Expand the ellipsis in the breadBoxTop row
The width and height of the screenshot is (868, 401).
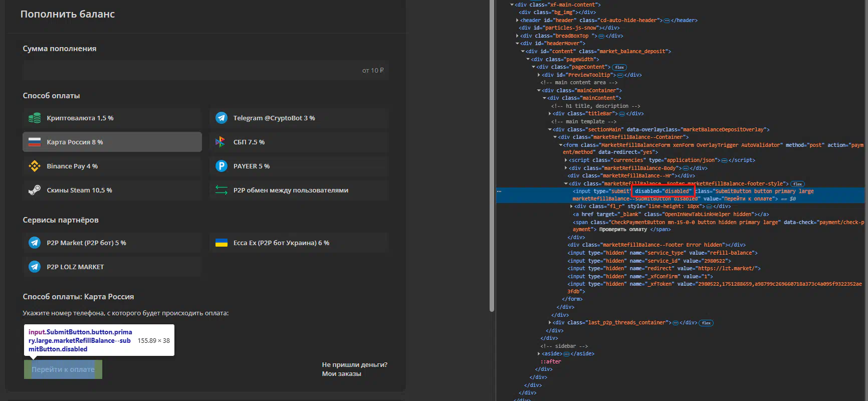tap(601, 36)
